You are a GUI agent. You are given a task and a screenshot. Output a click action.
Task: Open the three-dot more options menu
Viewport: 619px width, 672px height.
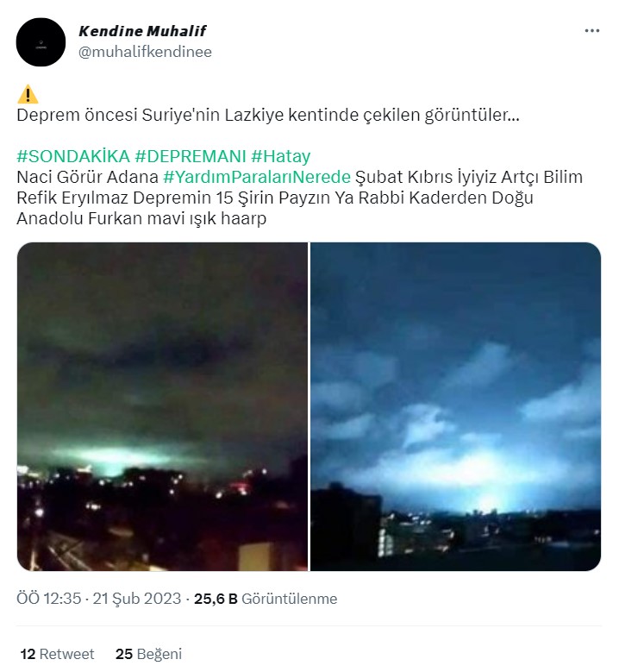[x=591, y=31]
